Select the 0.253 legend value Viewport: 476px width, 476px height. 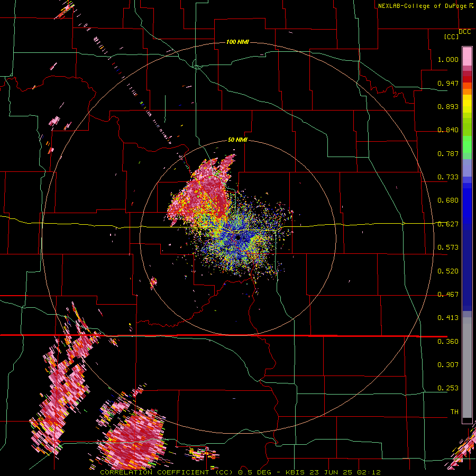(448, 388)
